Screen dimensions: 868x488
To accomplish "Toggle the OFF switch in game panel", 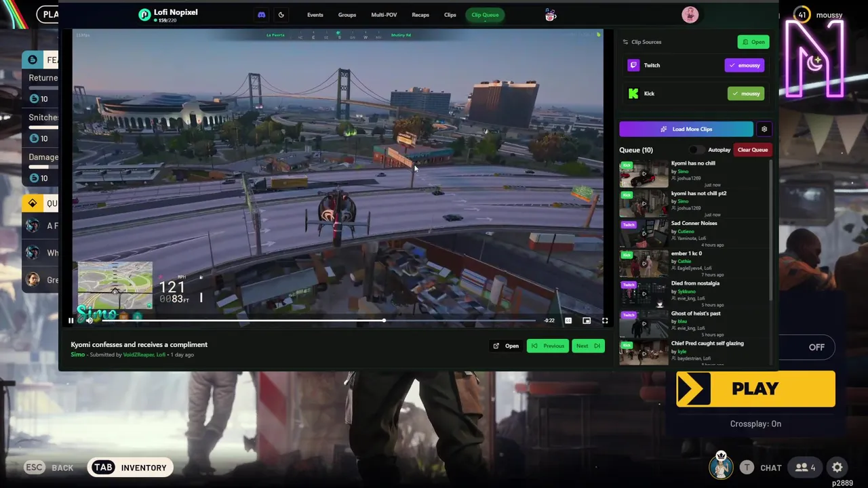I will [x=816, y=347].
